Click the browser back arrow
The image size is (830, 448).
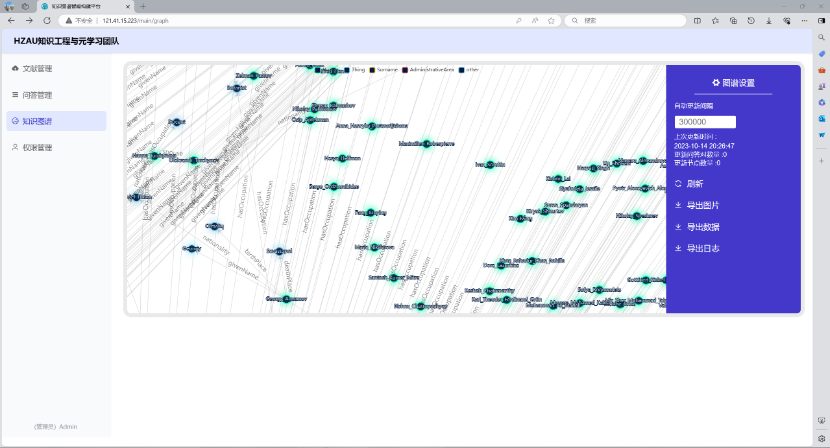[x=11, y=20]
